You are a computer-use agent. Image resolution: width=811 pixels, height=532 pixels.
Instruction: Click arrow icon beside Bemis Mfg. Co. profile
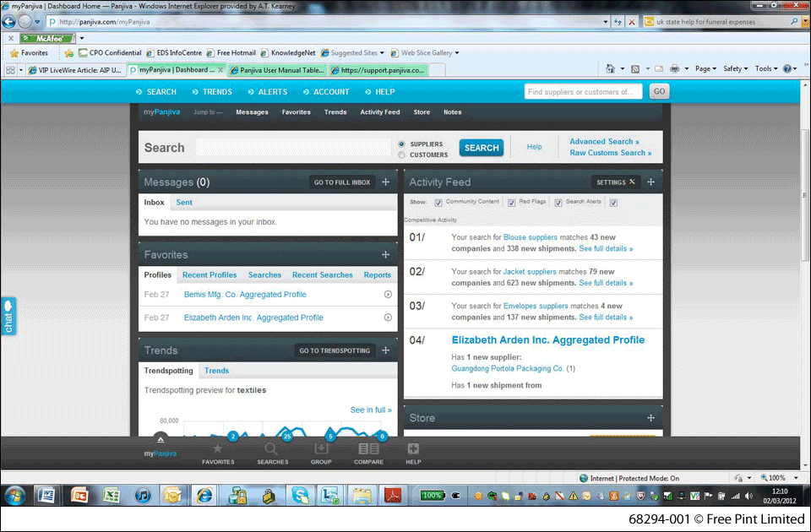388,295
